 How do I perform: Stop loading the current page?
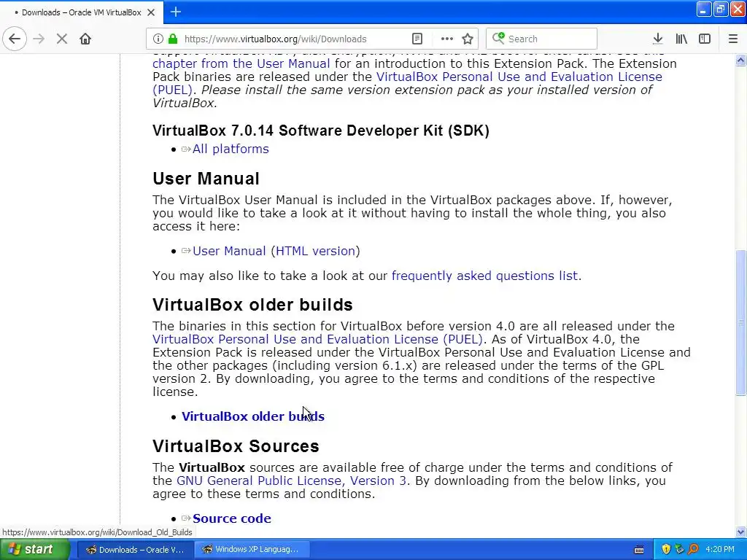click(62, 39)
